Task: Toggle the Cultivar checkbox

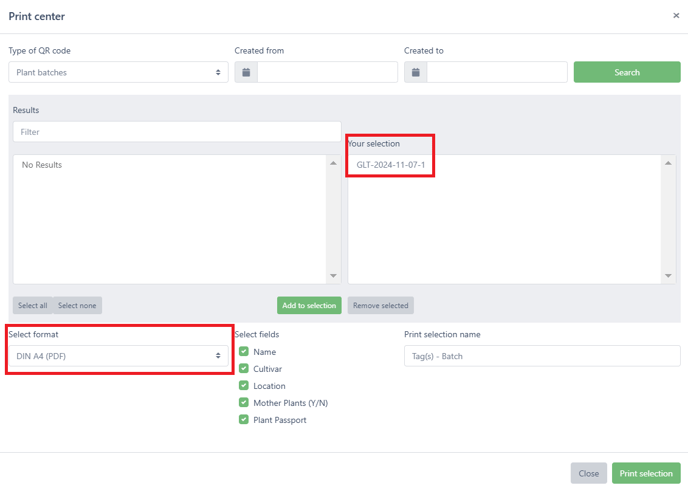Action: coord(244,369)
